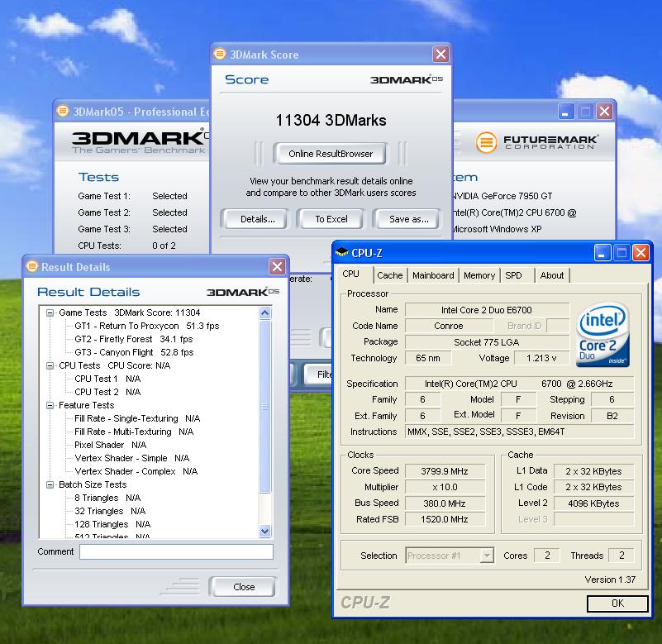Select GT1 - Return To Proxycon row
This screenshot has width=662, height=644.
point(146,326)
